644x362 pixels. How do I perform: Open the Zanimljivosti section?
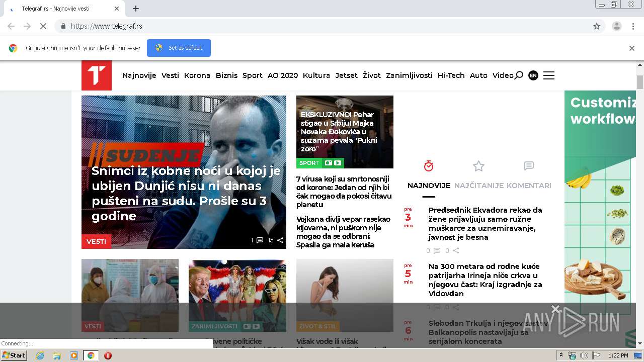[x=409, y=75]
